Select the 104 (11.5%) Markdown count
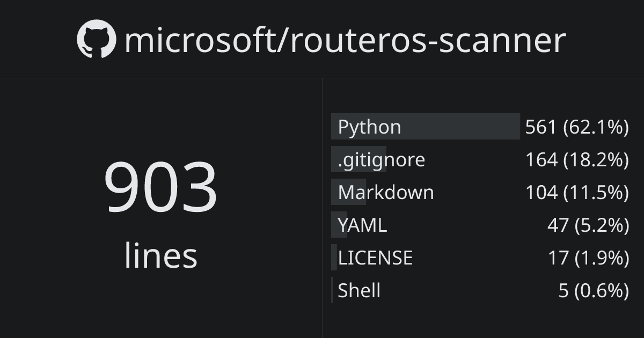 pos(577,192)
